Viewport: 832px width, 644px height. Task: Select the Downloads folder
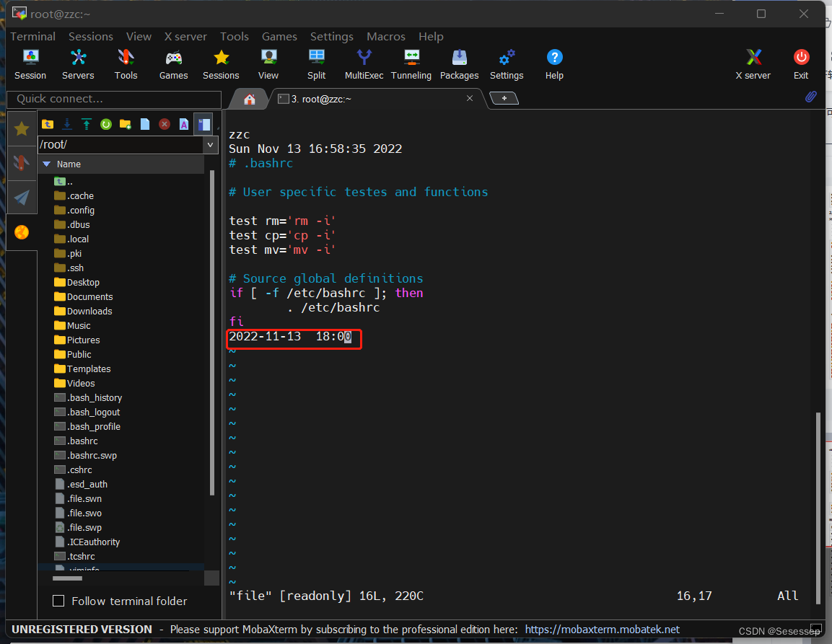pos(83,311)
